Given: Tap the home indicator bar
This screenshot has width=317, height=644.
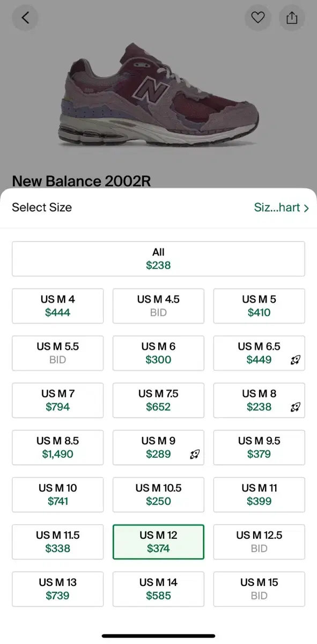Looking at the screenshot, I should click(158, 636).
